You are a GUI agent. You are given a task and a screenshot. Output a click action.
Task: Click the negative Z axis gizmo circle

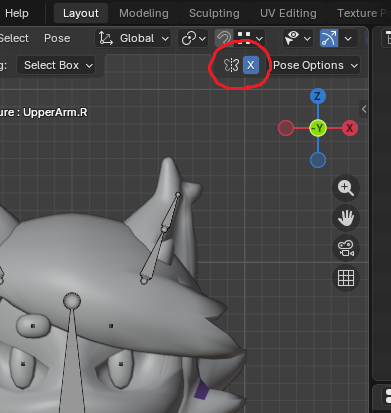tap(318, 160)
